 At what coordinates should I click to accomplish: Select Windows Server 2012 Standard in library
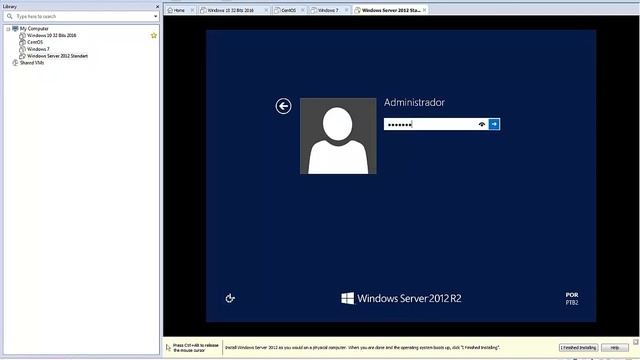[57, 56]
